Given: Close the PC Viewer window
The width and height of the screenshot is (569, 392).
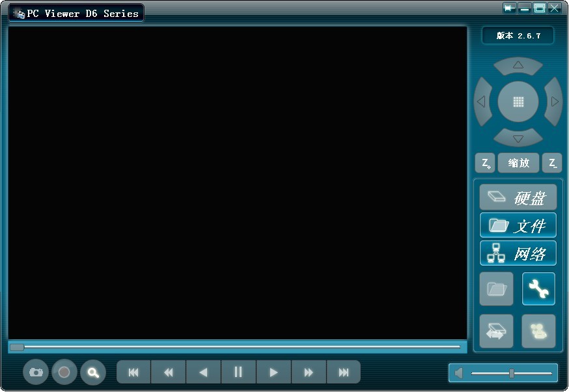Looking at the screenshot, I should coord(555,8).
